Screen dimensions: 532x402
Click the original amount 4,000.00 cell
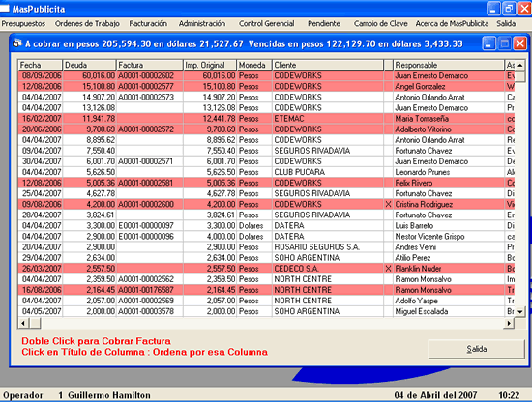point(210,236)
